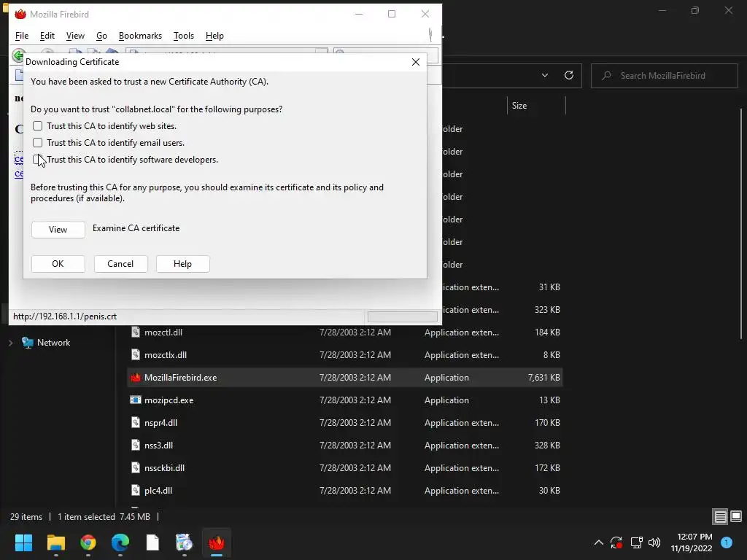Select MozillaFirebird.exe in the file list
Image resolution: width=747 pixels, height=560 pixels.
[345, 378]
